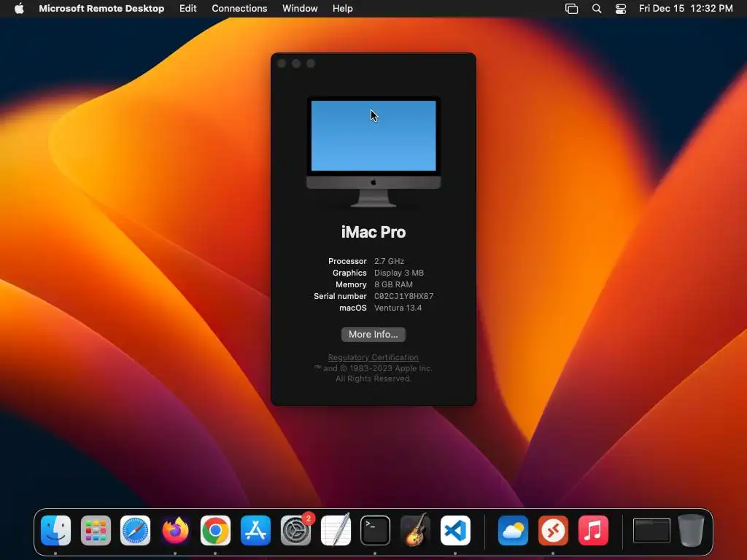Open Control Center icon

pos(621,9)
